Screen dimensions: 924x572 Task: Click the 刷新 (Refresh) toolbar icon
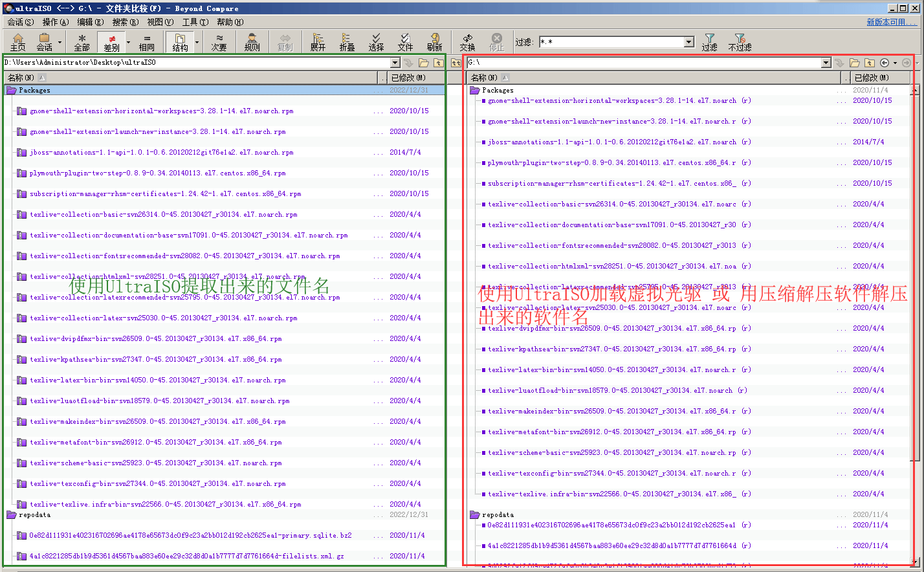[x=434, y=42]
